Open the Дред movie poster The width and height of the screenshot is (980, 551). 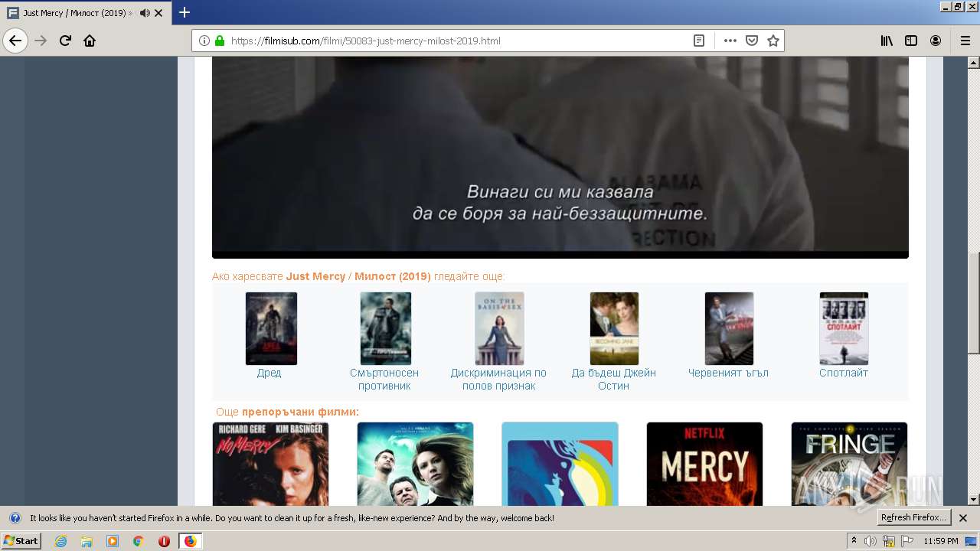tap(271, 328)
